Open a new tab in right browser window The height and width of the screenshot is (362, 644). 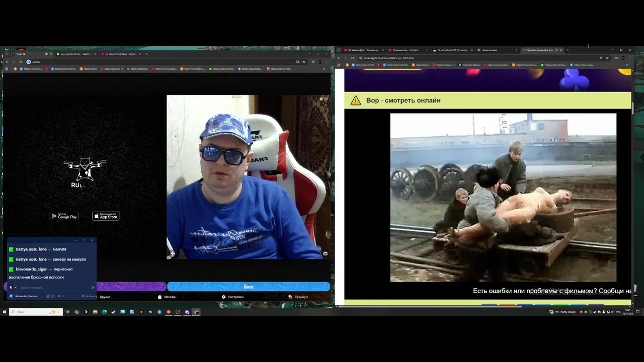click(x=568, y=50)
